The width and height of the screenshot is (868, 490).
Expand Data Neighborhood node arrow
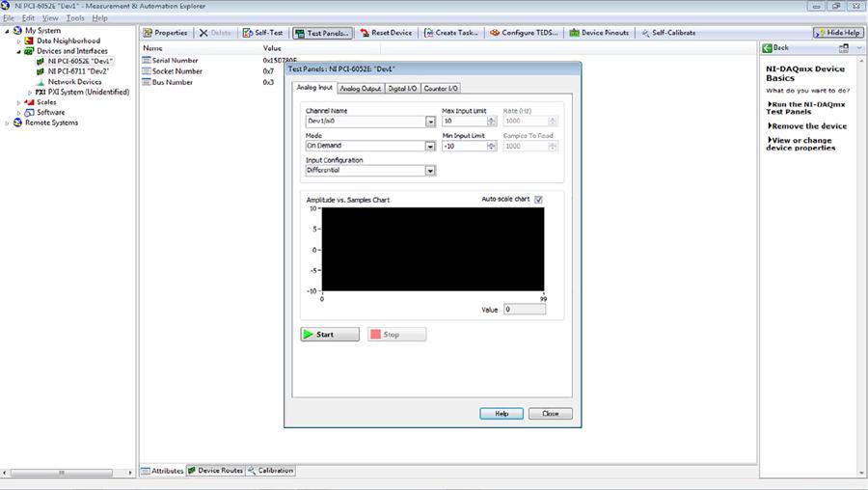pyautogui.click(x=18, y=41)
